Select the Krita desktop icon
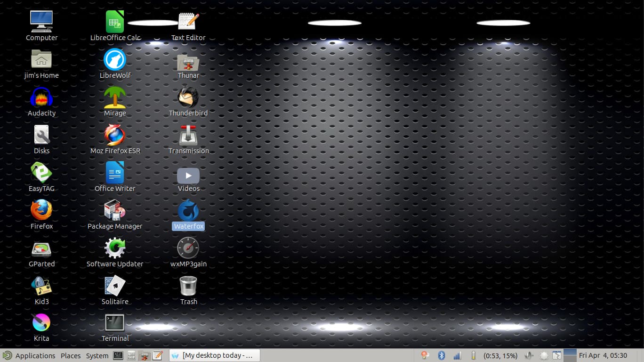The width and height of the screenshot is (644, 362). point(41,322)
